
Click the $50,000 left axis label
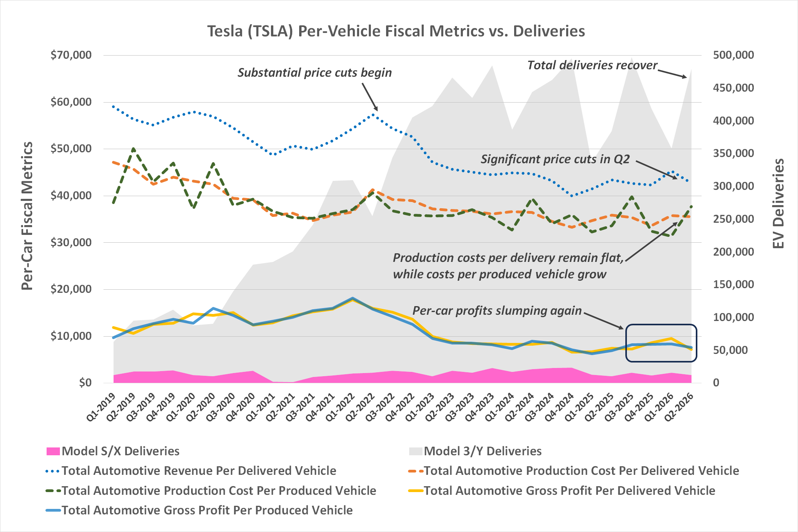point(71,149)
